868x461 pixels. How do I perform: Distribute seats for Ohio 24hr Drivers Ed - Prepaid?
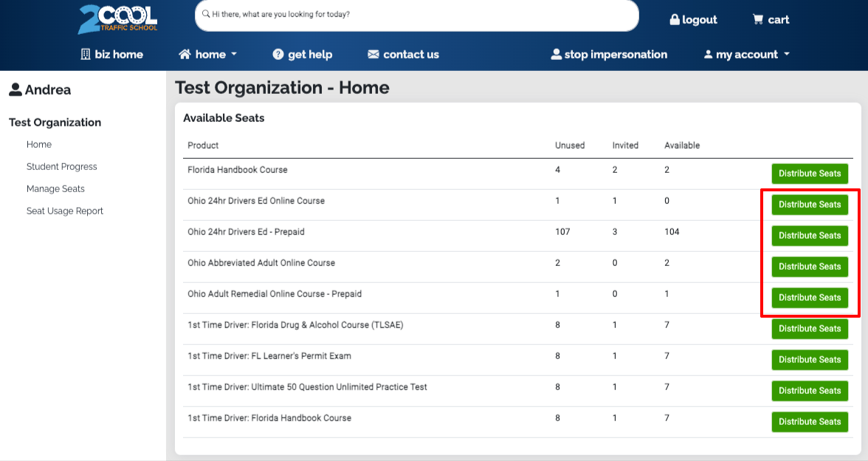pos(810,236)
